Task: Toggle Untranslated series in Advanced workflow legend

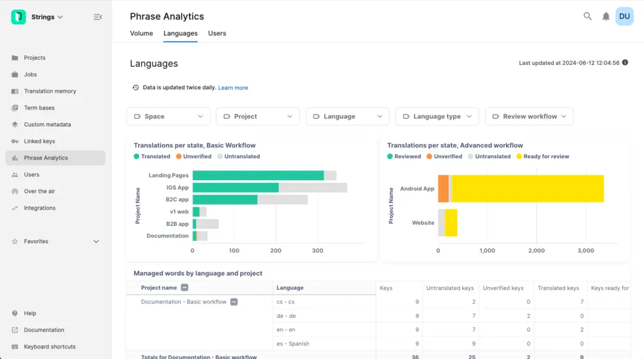Action: coord(489,156)
